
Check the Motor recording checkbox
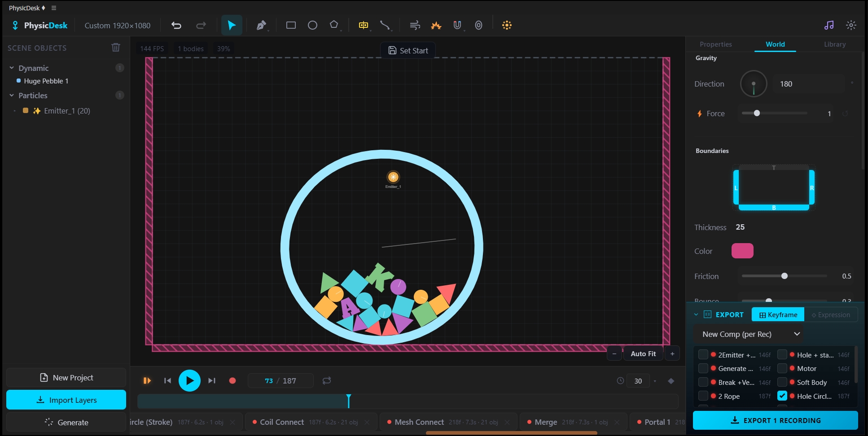click(782, 368)
